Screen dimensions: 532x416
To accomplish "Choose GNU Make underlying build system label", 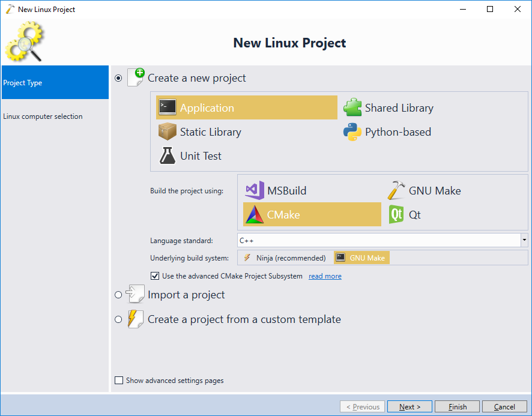I will click(367, 258).
